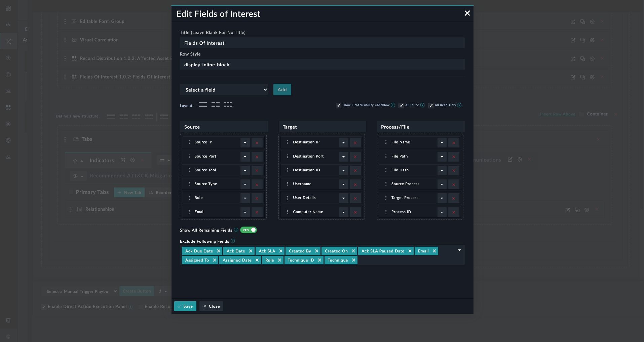
Task: Save the Fields of Interest changes
Action: (185, 306)
